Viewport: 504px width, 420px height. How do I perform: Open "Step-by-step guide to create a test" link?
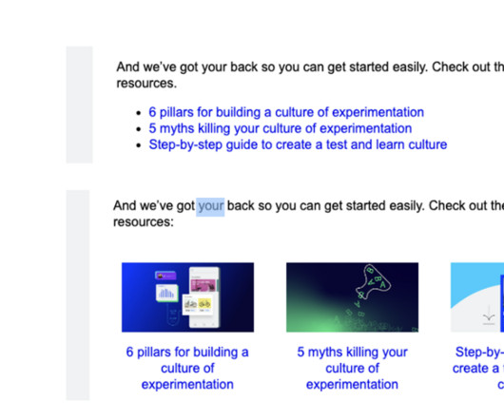(x=298, y=144)
